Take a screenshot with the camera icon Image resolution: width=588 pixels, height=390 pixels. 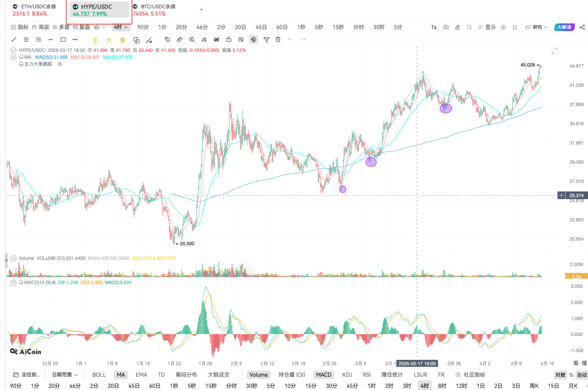click(446, 27)
